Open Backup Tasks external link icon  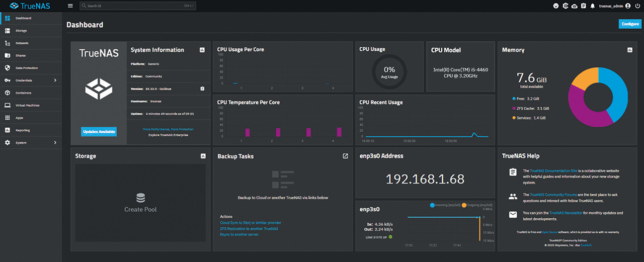tap(345, 156)
